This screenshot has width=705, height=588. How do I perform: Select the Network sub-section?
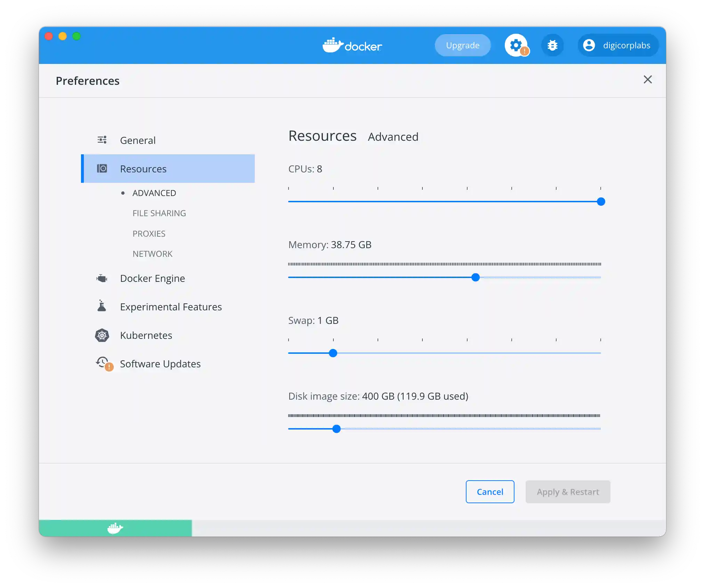click(152, 254)
